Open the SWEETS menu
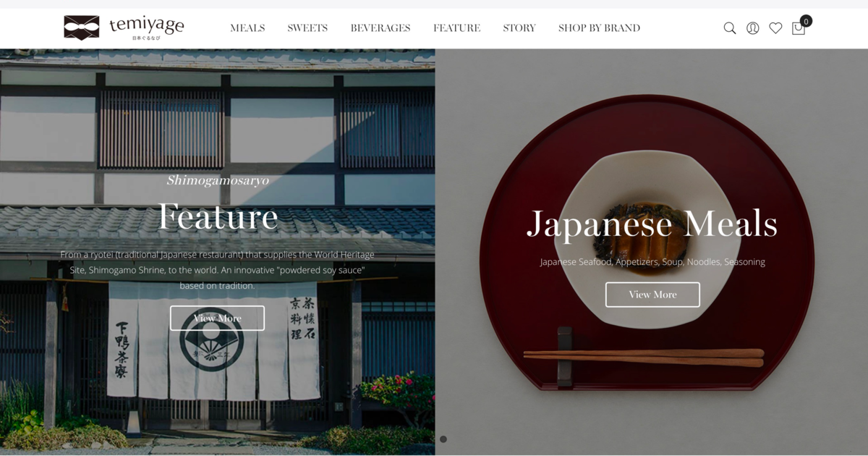 pos(307,28)
